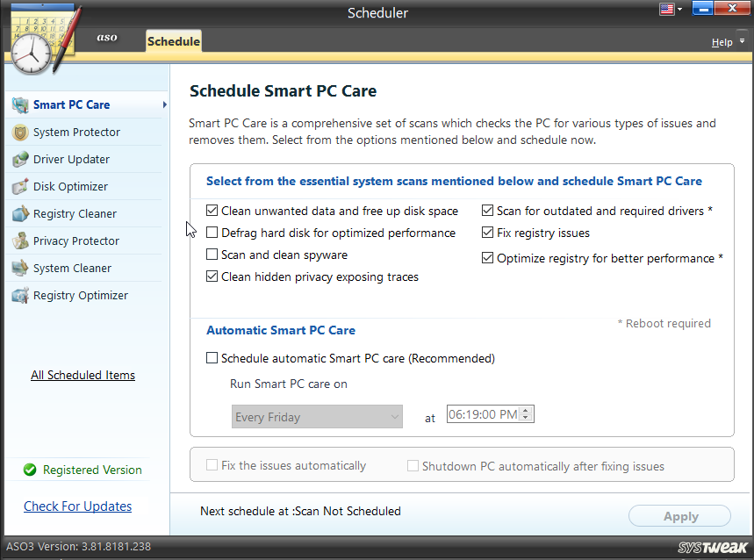Select the Registry Cleaner icon
Image resolution: width=754 pixels, height=560 pixels.
[19, 213]
